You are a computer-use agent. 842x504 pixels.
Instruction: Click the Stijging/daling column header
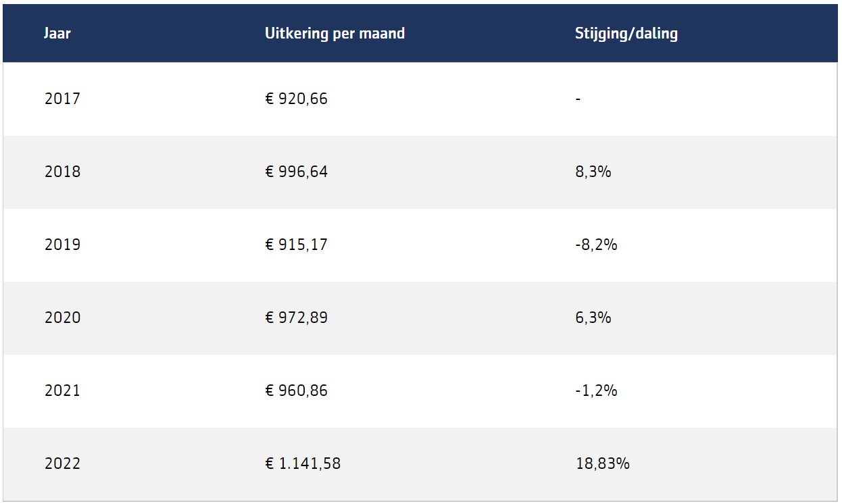tap(626, 33)
